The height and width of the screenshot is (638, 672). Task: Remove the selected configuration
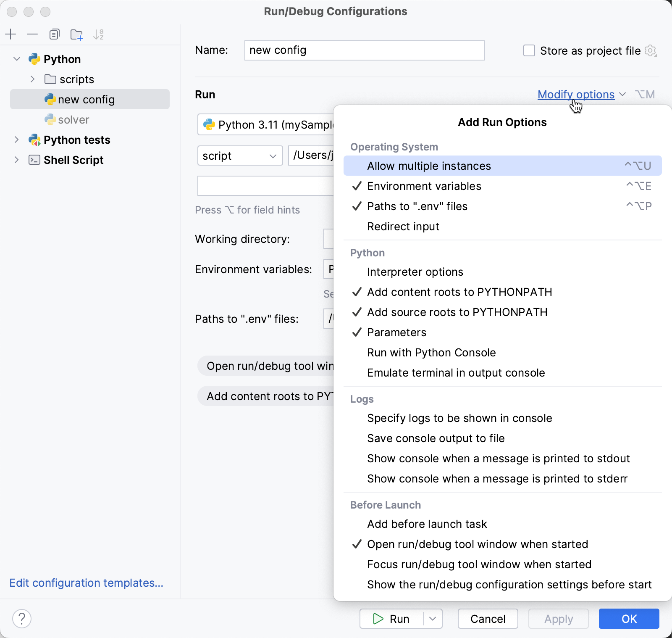(x=32, y=34)
